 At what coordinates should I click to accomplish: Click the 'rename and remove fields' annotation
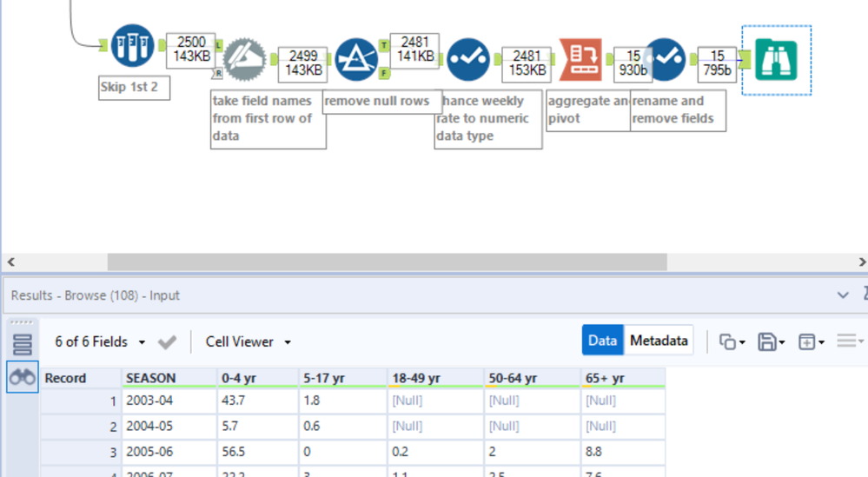678,110
